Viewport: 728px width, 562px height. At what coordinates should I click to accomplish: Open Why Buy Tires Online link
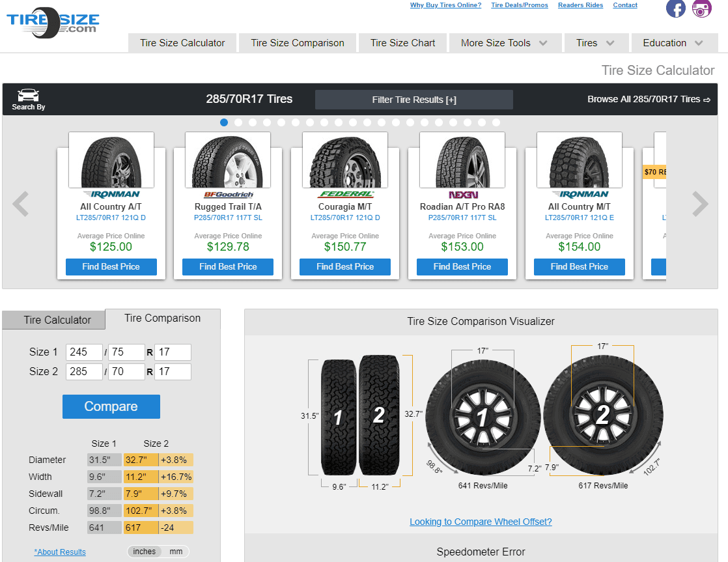pyautogui.click(x=445, y=5)
